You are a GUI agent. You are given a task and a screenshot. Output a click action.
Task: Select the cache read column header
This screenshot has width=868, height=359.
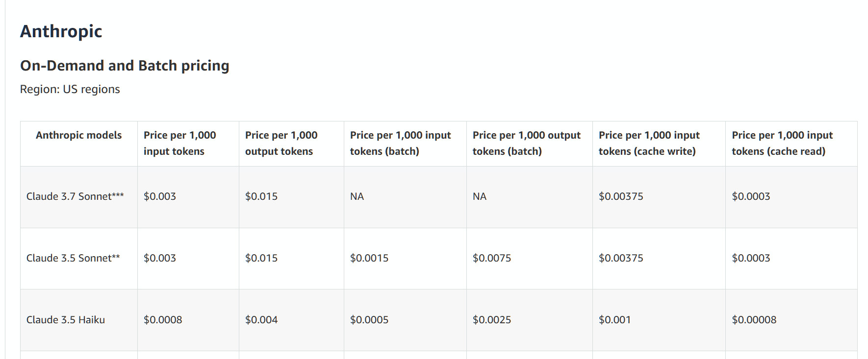(782, 143)
